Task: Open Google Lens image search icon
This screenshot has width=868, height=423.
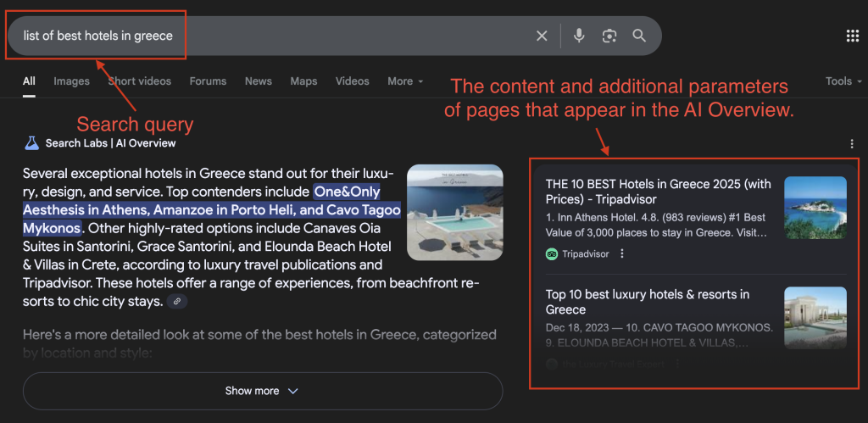Action: pos(609,36)
